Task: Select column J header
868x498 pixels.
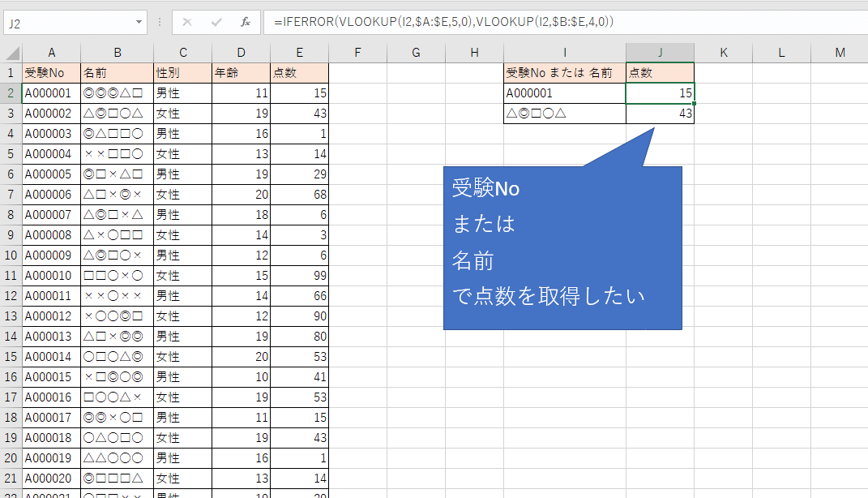Action: (x=660, y=52)
